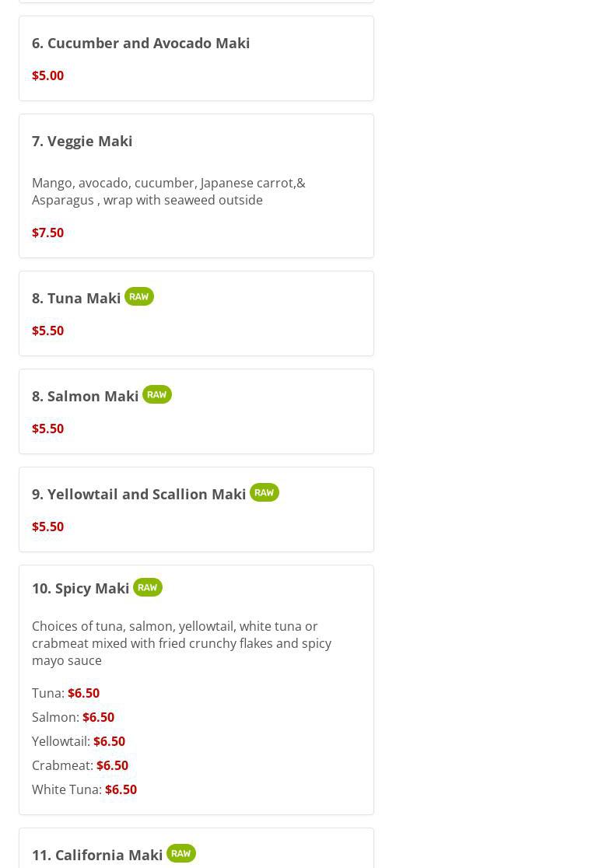Click RAW badge next to Yellowtail and Scallion Maki
The width and height of the screenshot is (599, 868).
coord(264,492)
